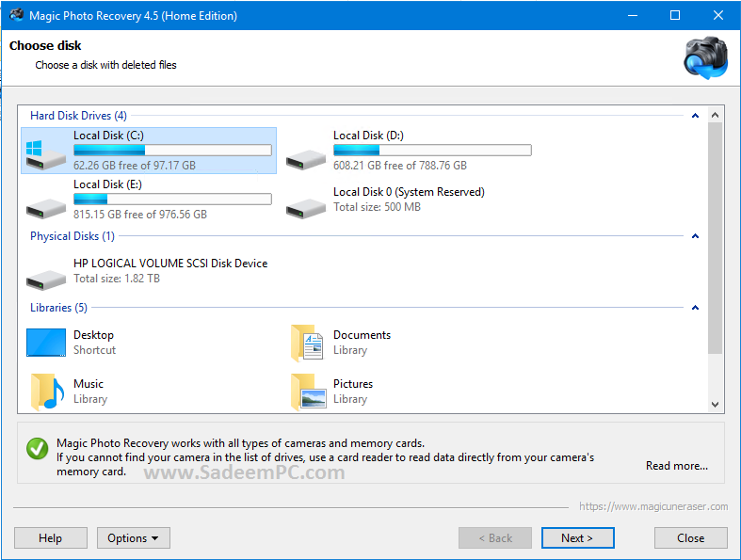This screenshot has height=560, width=741.
Task: Click the 'Total size: 1.82 TB' text
Action: 117,279
